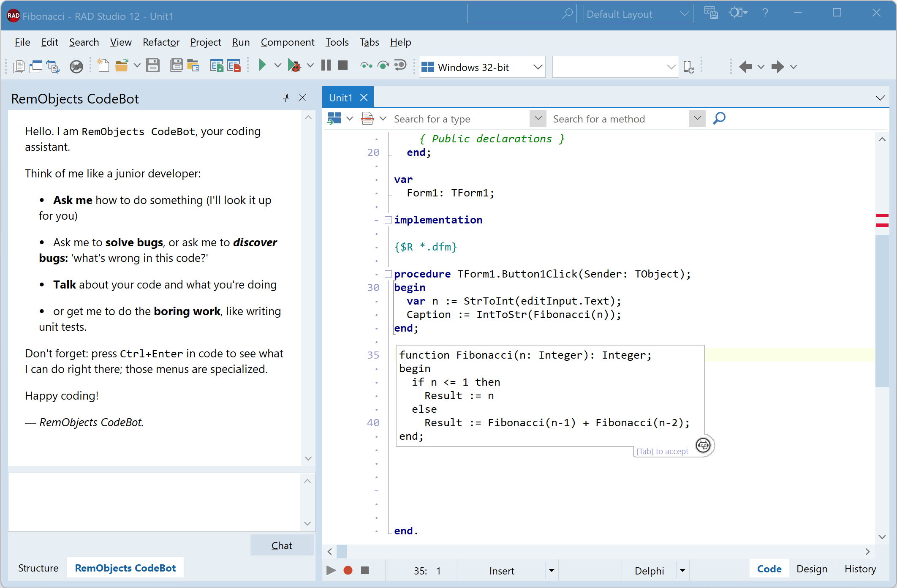This screenshot has height=588, width=897.
Task: Close the Unit1 editor tab
Action: tap(364, 98)
